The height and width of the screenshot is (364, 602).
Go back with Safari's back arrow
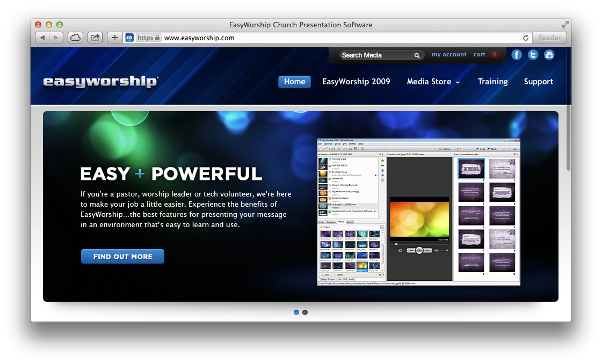tap(42, 38)
